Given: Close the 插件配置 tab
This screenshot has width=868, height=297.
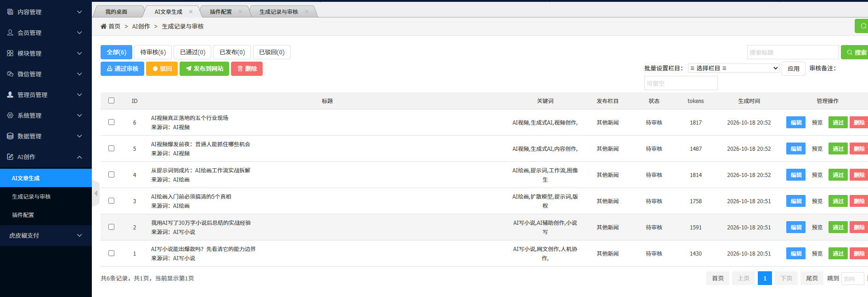Looking at the screenshot, I should (240, 12).
